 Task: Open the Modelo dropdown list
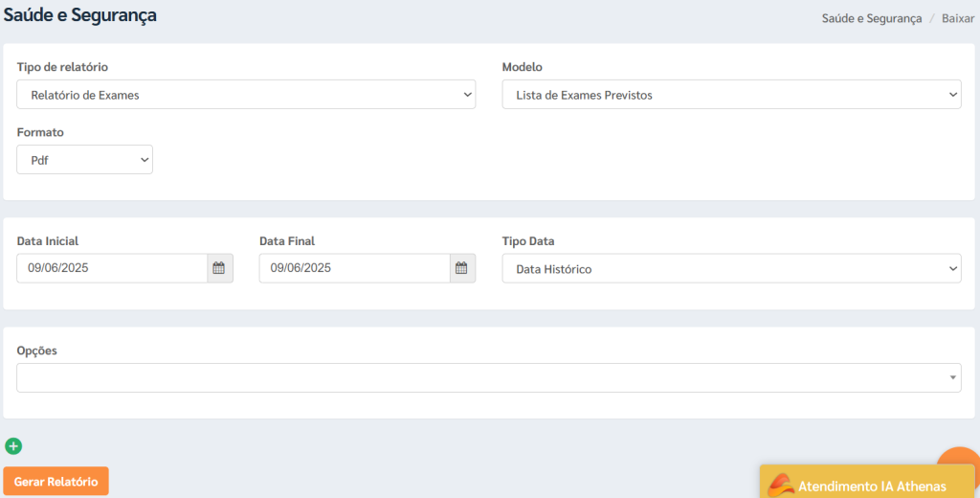coord(731,95)
